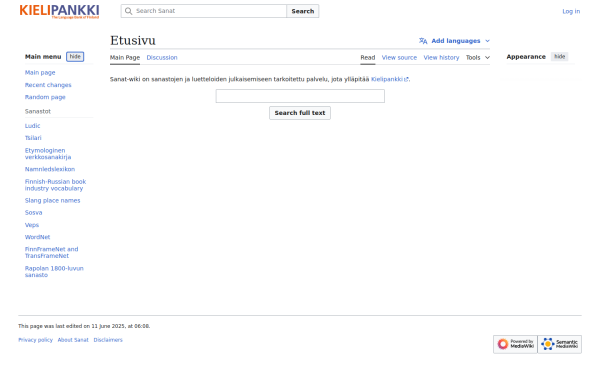This screenshot has height=375, width=600.
Task: Click external link icon after Kielipankki
Action: [406, 80]
